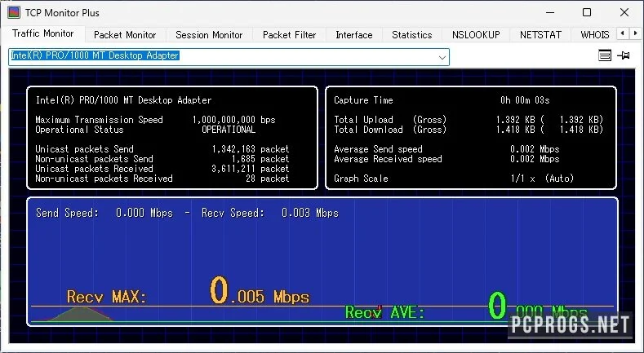644x353 pixels.
Task: Switch to the Traffic Monitor tab
Action: coord(42,33)
